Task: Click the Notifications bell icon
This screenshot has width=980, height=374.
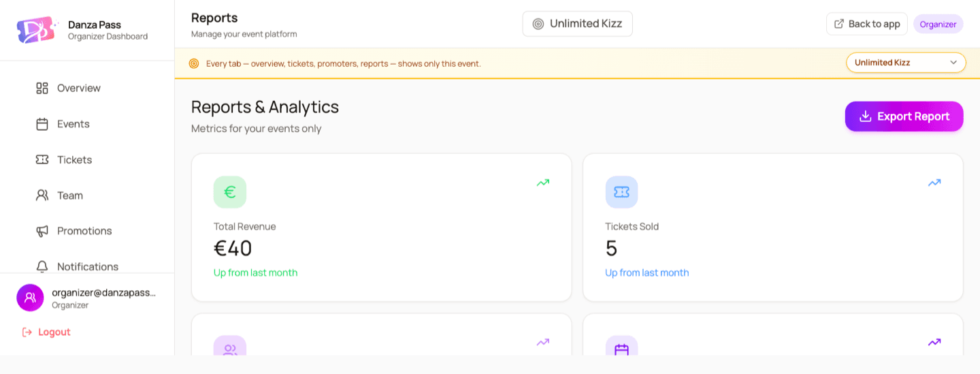Action: (42, 266)
